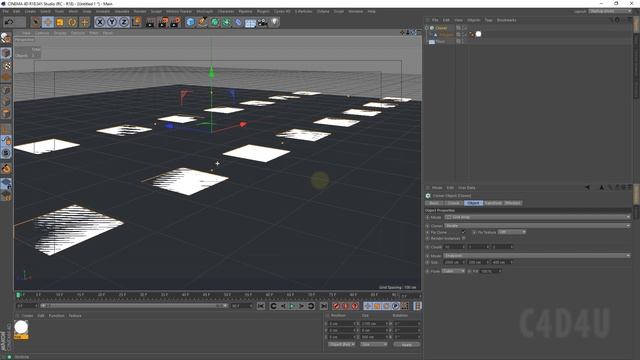Collapse the Cloner hierarchy expander
Image resolution: width=640 pixels, height=360 pixels.
[427, 28]
